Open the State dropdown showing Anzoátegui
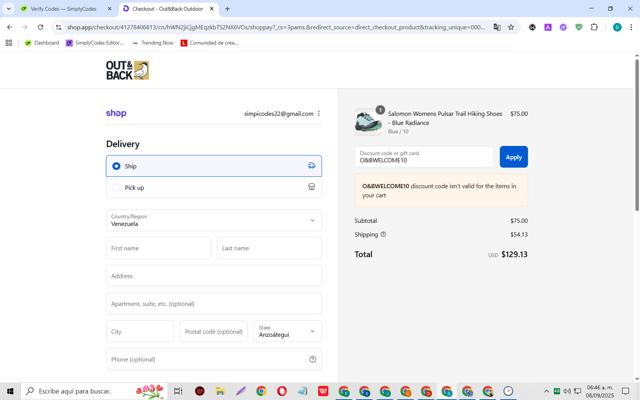The width and height of the screenshot is (640, 400). 288,331
